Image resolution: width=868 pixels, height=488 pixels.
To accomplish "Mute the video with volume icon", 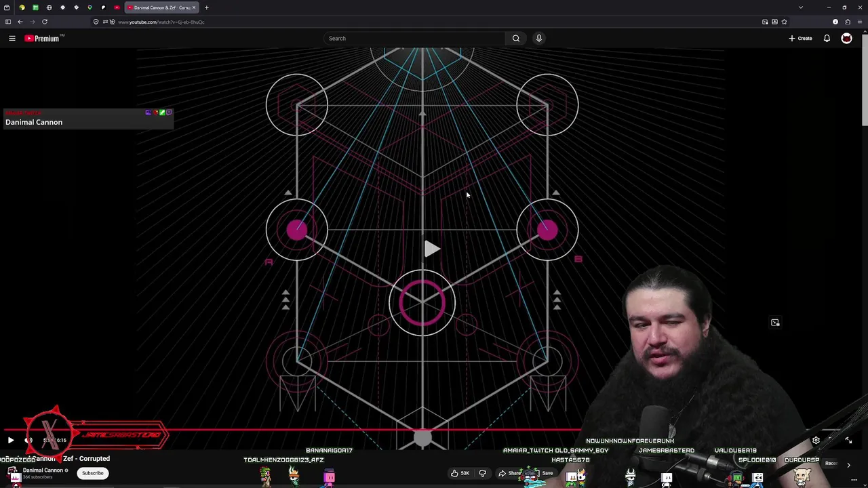I will point(28,441).
